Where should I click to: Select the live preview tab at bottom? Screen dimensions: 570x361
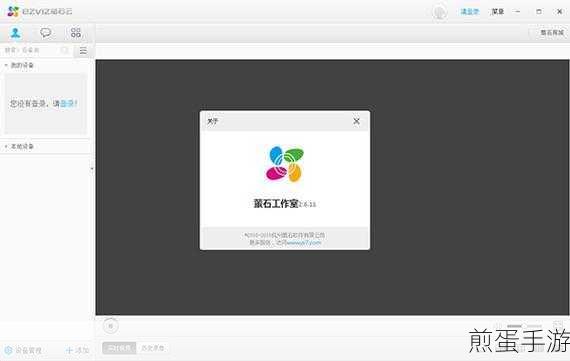click(119, 348)
